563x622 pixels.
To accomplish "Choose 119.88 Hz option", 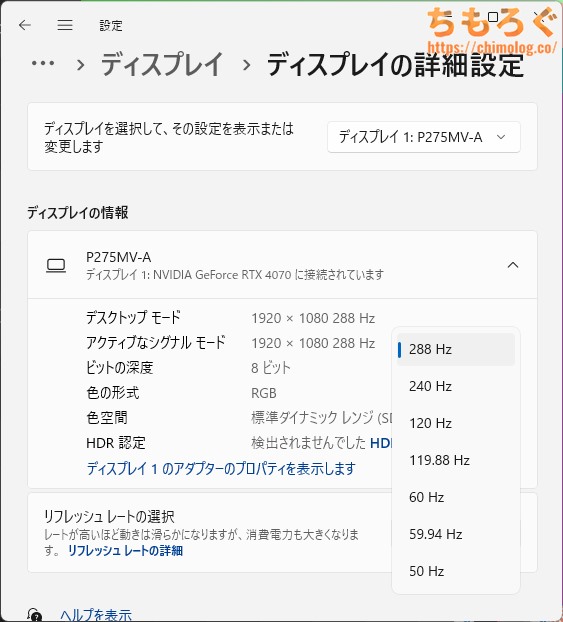I will tap(456, 460).
